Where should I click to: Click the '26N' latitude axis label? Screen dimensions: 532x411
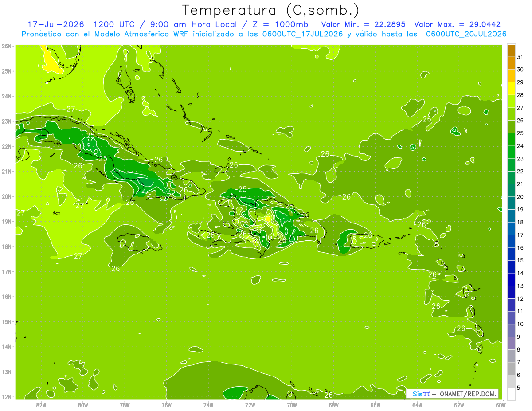point(7,46)
